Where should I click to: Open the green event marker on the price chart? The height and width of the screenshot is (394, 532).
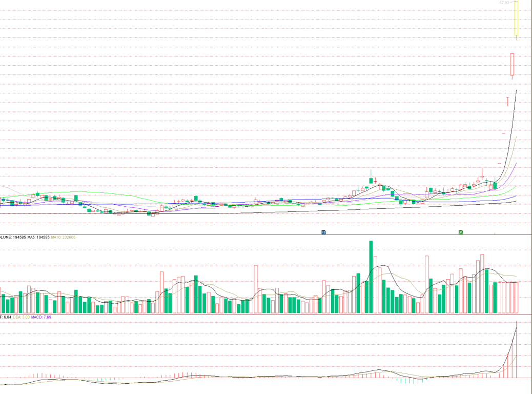click(x=461, y=232)
